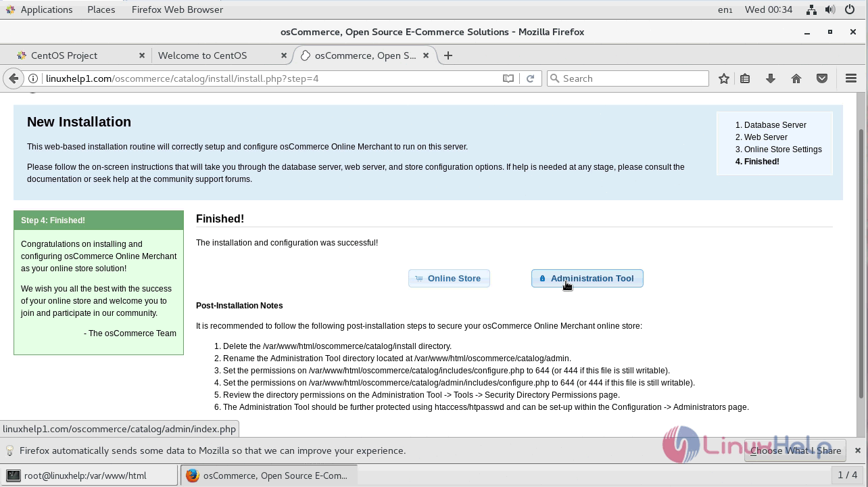This screenshot has width=868, height=487.
Task: Click 'installation and configuration was successful' text
Action: (287, 243)
